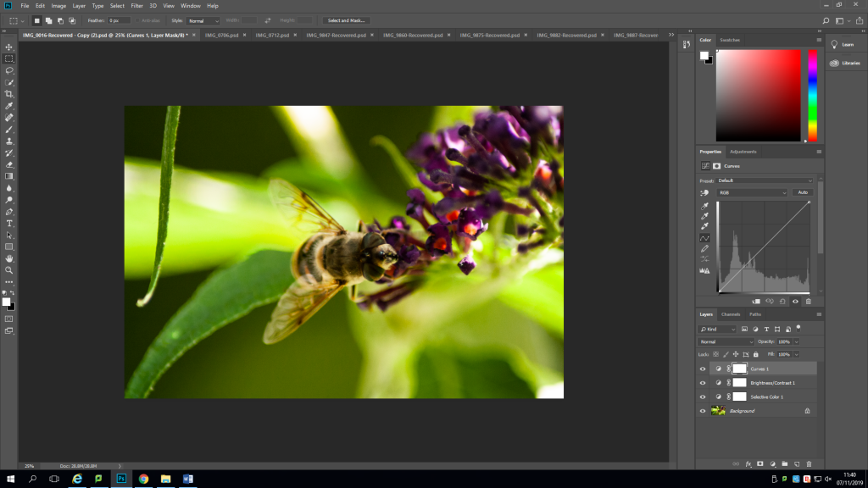Activate the Zoom tool
Image resolution: width=868 pixels, height=488 pixels.
click(9, 269)
